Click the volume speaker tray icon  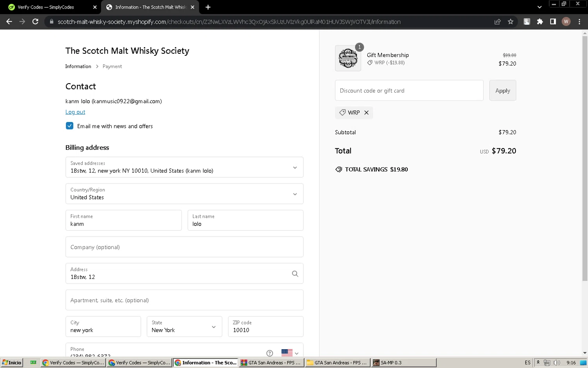(x=557, y=363)
